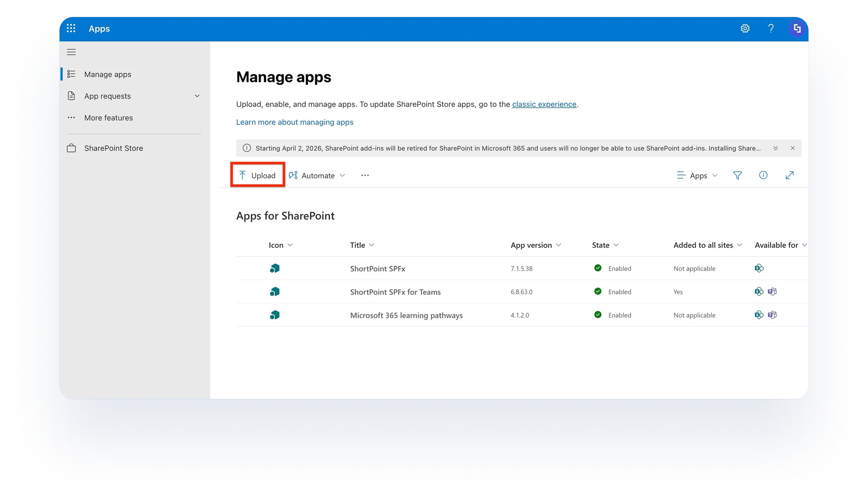868x501 pixels.
Task: Open Learn more about managing apps link
Action: pos(295,122)
